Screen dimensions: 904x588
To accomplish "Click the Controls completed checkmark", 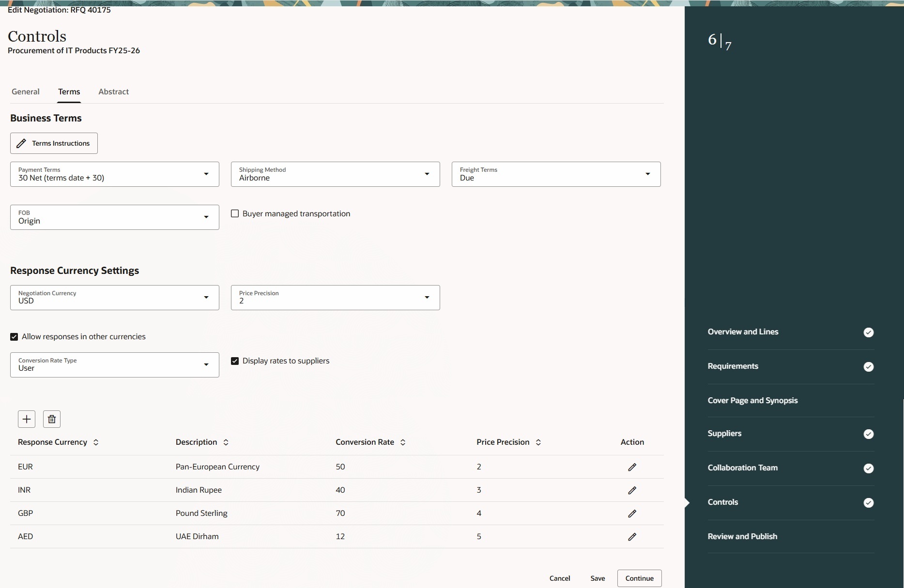I will click(x=869, y=503).
